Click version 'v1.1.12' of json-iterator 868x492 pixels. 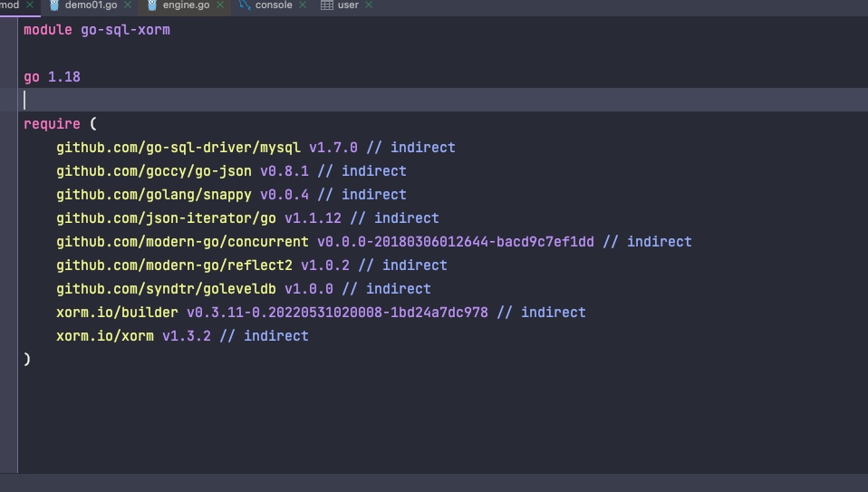point(313,218)
